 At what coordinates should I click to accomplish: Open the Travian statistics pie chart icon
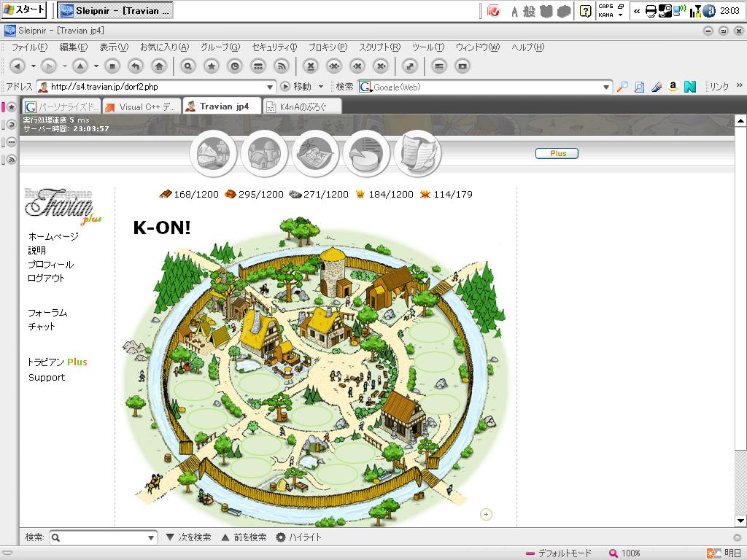(x=366, y=153)
